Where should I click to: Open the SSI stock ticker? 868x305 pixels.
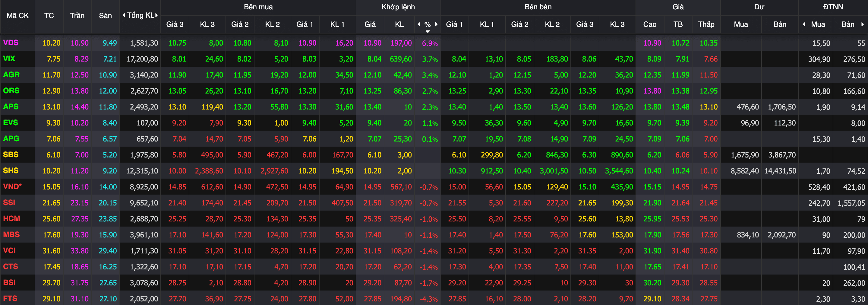point(9,202)
